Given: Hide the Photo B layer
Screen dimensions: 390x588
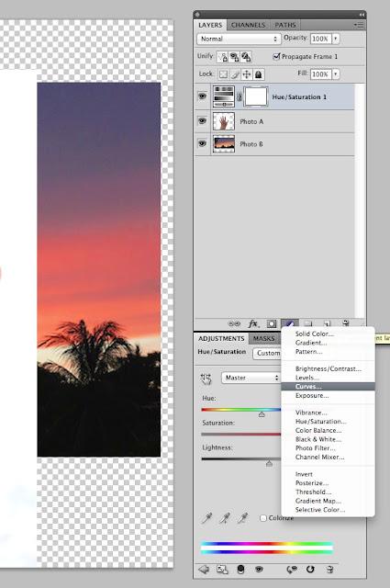Looking at the screenshot, I should pyautogui.click(x=202, y=143).
